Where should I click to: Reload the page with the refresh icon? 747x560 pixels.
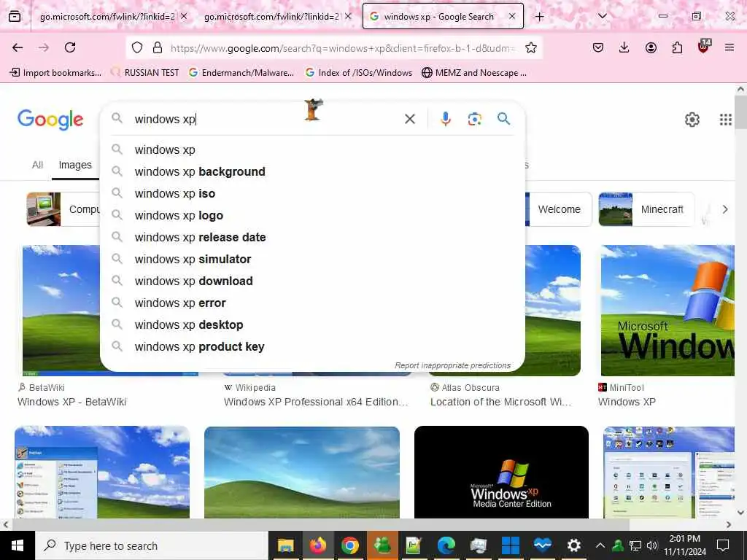coord(70,47)
